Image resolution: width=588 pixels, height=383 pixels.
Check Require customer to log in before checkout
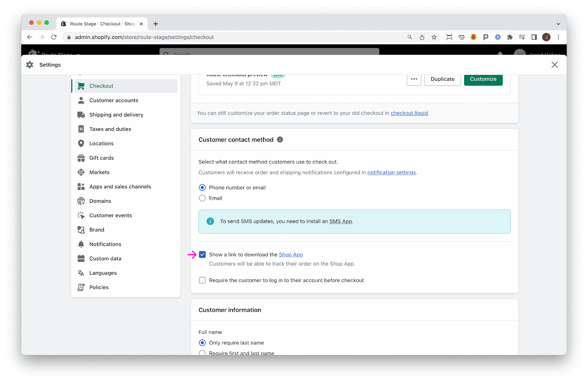(x=202, y=280)
